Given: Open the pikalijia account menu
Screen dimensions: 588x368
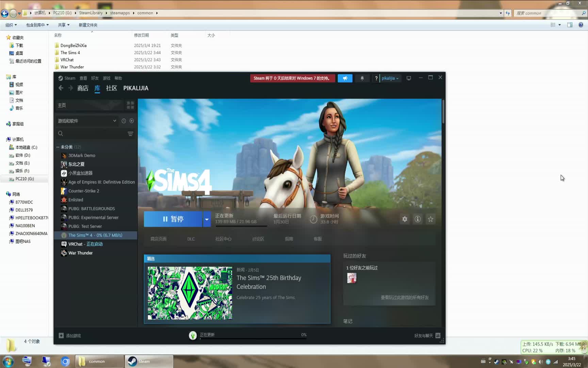Looking at the screenshot, I should click(x=390, y=78).
